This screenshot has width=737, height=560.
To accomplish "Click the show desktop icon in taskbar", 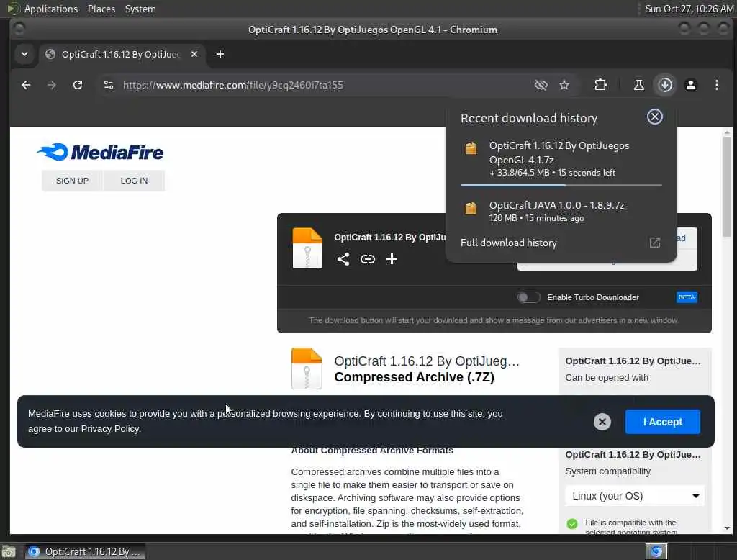I will point(9,551).
